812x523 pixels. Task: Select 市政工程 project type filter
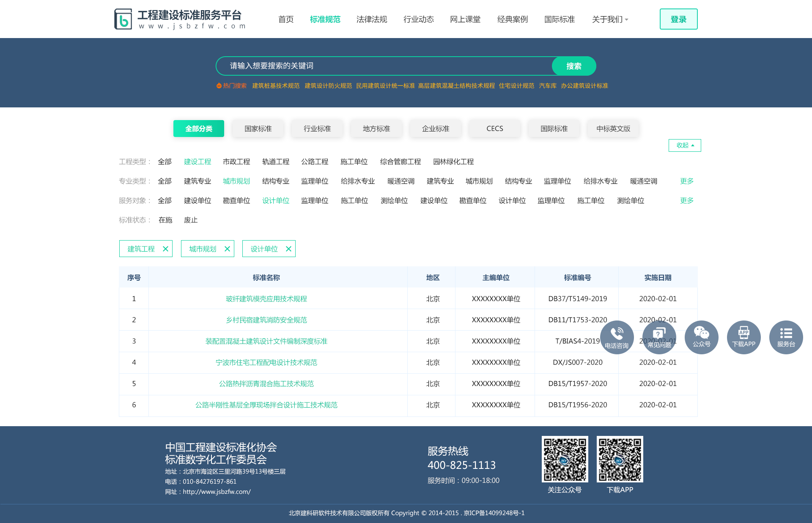pyautogui.click(x=236, y=162)
